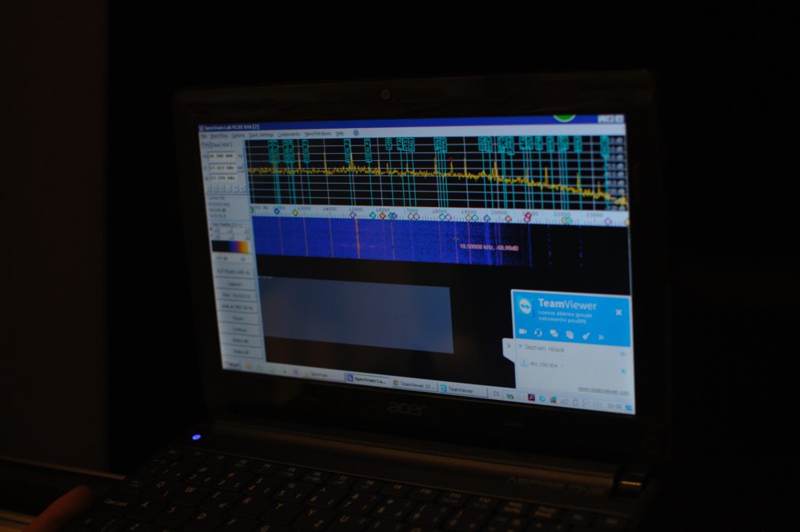Click the CS language indicator in taskbar
The image size is (800, 532).
(496, 393)
